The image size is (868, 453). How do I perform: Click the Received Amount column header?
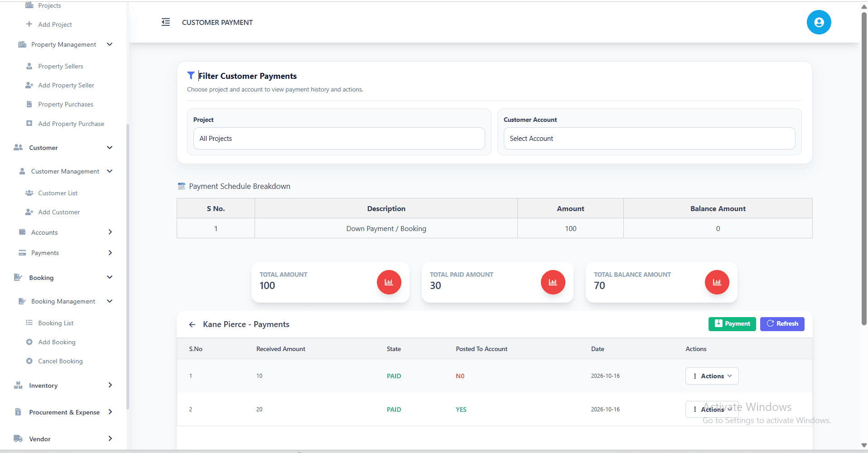coord(281,349)
